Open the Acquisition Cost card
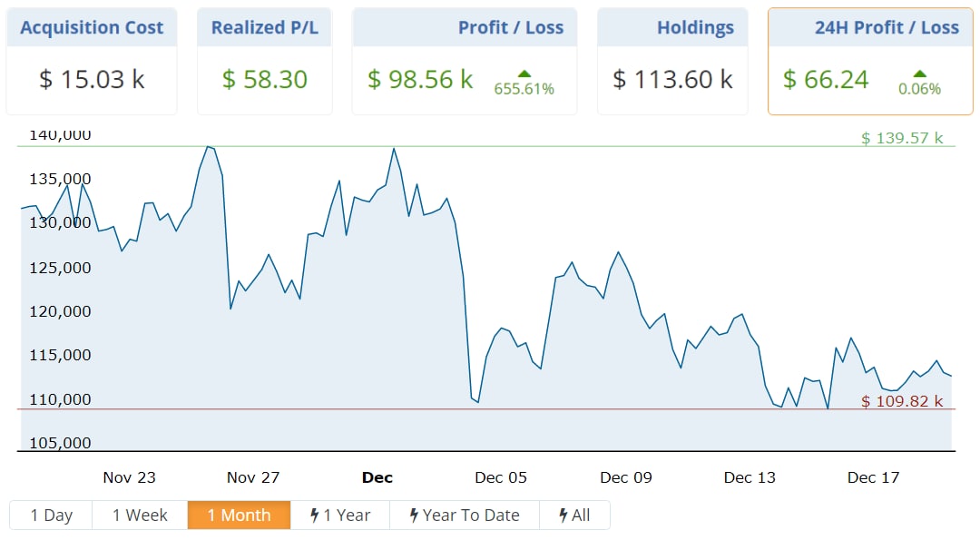Image resolution: width=980 pixels, height=540 pixels. 92,62
